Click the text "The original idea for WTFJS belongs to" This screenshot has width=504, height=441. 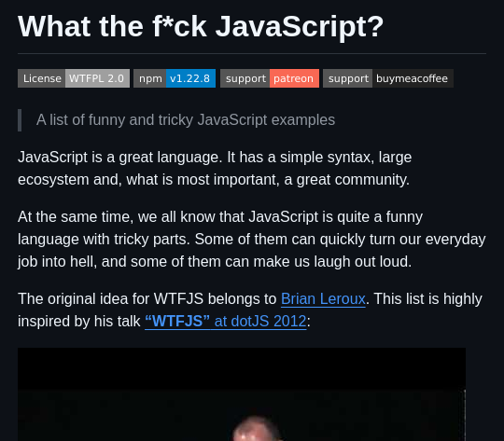point(147,299)
